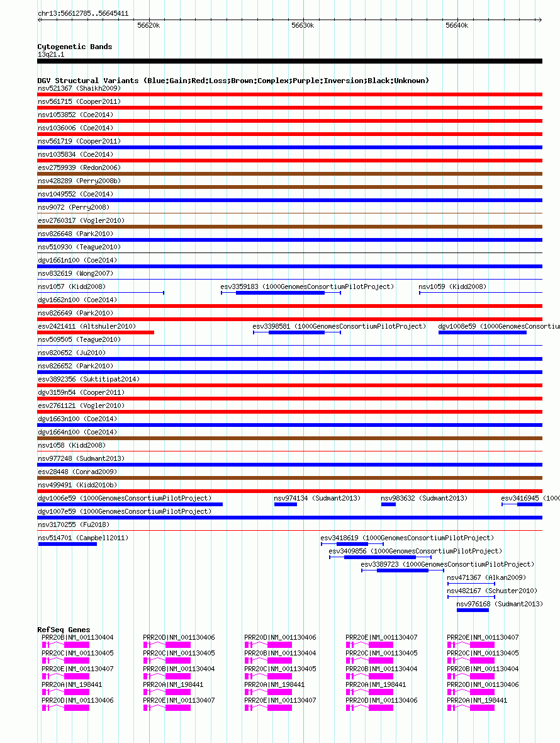Open variant nsv561719 (Cooper2011)
Screen dimensions: 560x743
point(79,141)
